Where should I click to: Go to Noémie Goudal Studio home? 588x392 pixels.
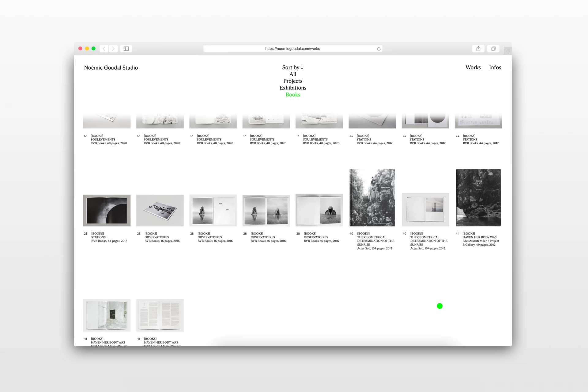pos(111,68)
